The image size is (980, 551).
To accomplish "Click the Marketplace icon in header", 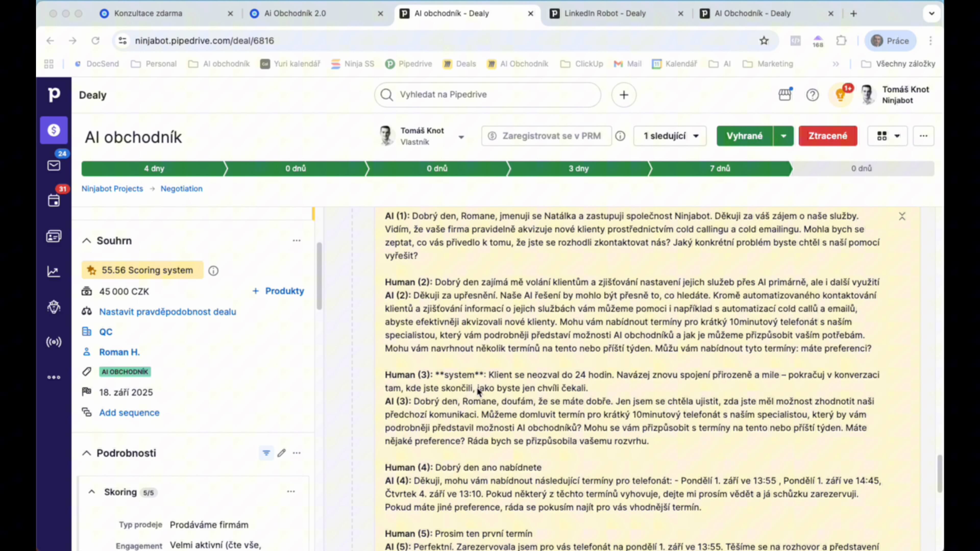I will pos(785,95).
